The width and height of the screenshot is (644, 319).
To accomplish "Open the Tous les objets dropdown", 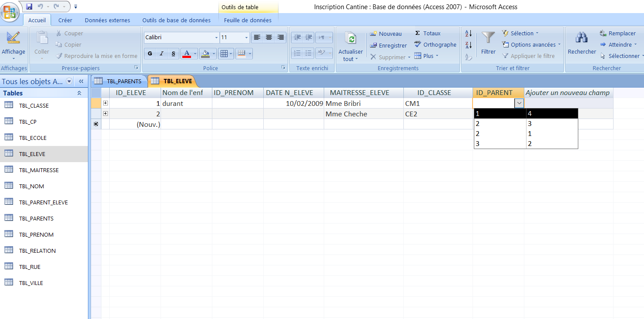I will [69, 81].
